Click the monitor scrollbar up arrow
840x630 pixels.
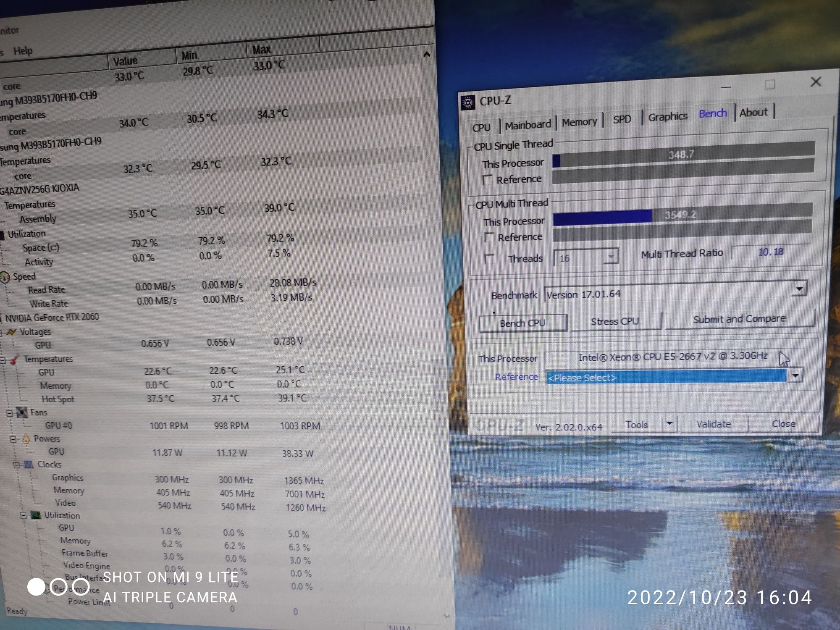[426, 54]
